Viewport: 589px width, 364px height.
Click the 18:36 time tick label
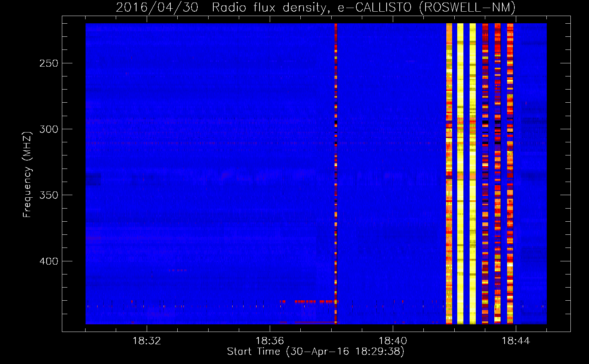coord(270,341)
